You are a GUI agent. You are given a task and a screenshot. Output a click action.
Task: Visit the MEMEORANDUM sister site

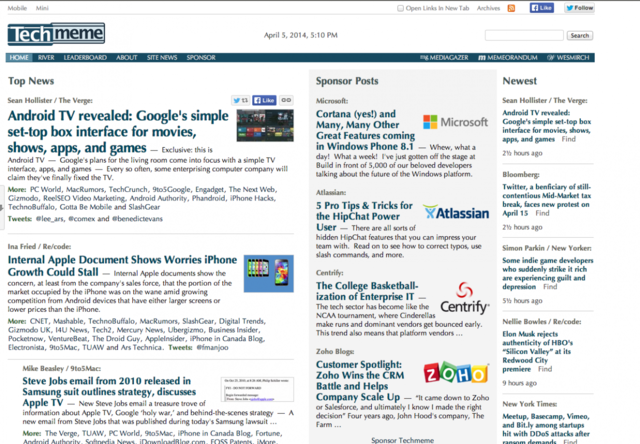(508, 58)
